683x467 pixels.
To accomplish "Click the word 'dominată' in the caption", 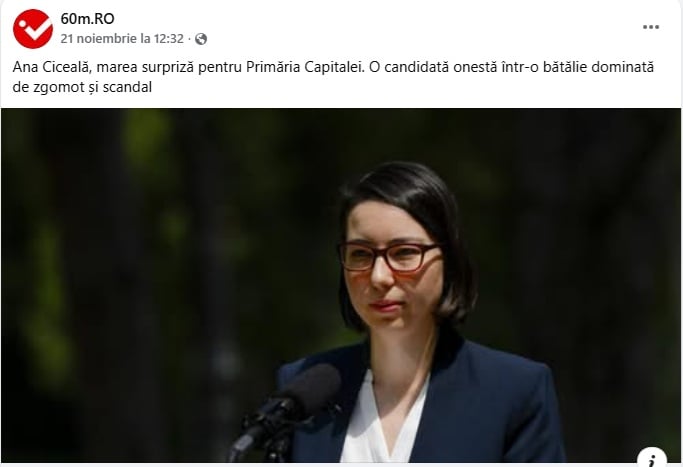I will tap(627, 68).
